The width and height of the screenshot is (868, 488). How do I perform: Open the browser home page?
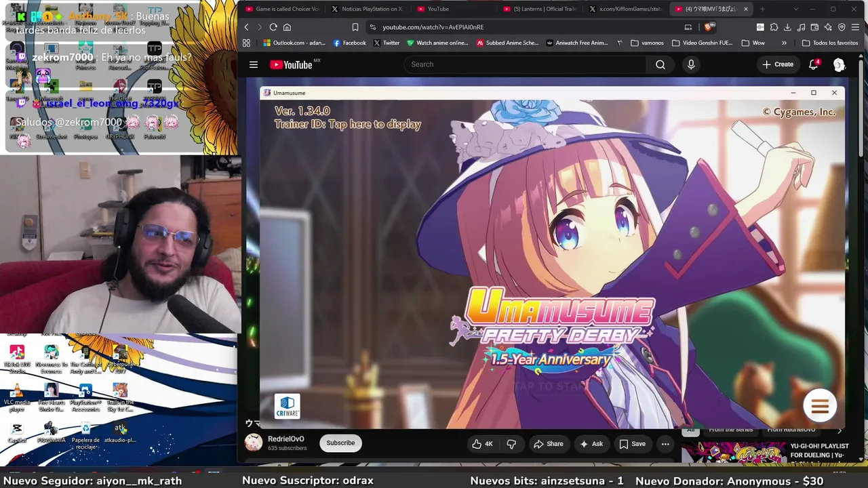(287, 27)
